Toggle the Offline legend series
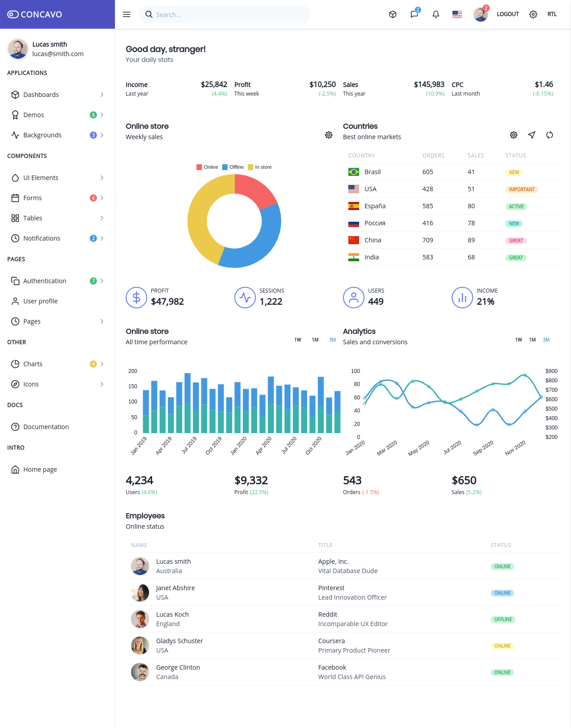 (x=233, y=167)
